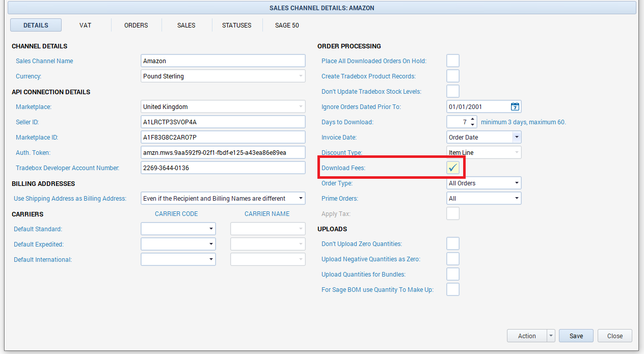Click the CARRIER CODE column header
The width and height of the screenshot is (644, 354).
(176, 214)
